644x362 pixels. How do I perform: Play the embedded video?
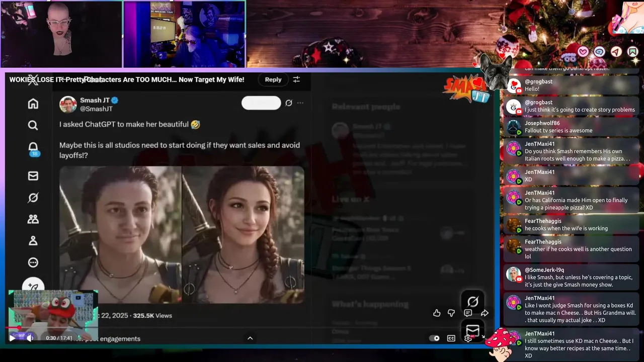tap(12, 338)
